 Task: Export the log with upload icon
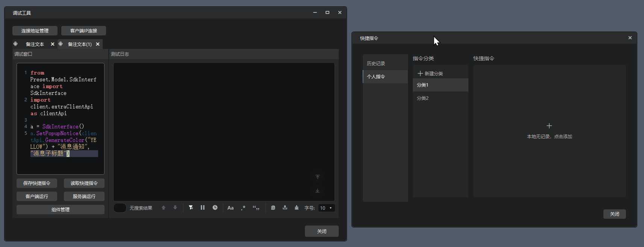285,207
